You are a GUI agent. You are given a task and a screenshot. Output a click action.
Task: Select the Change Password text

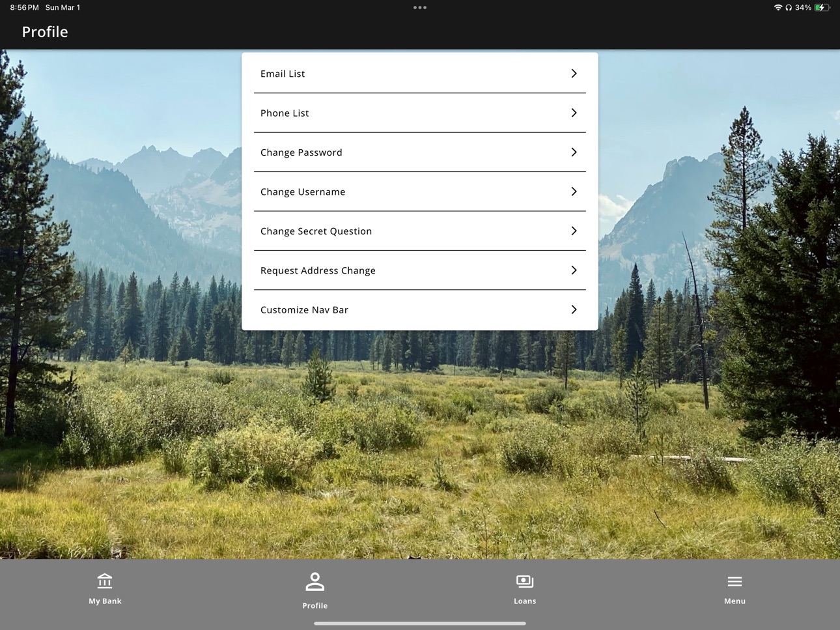[x=301, y=152]
